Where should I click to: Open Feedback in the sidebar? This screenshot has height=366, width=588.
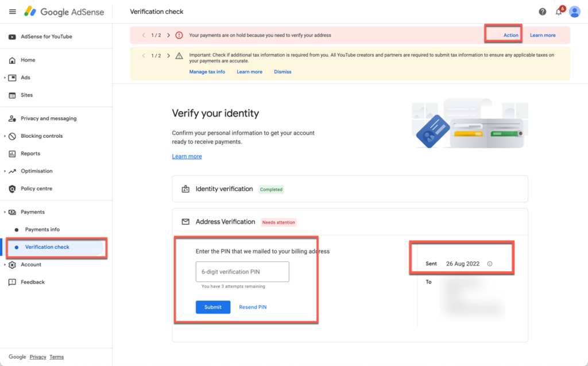pyautogui.click(x=33, y=282)
